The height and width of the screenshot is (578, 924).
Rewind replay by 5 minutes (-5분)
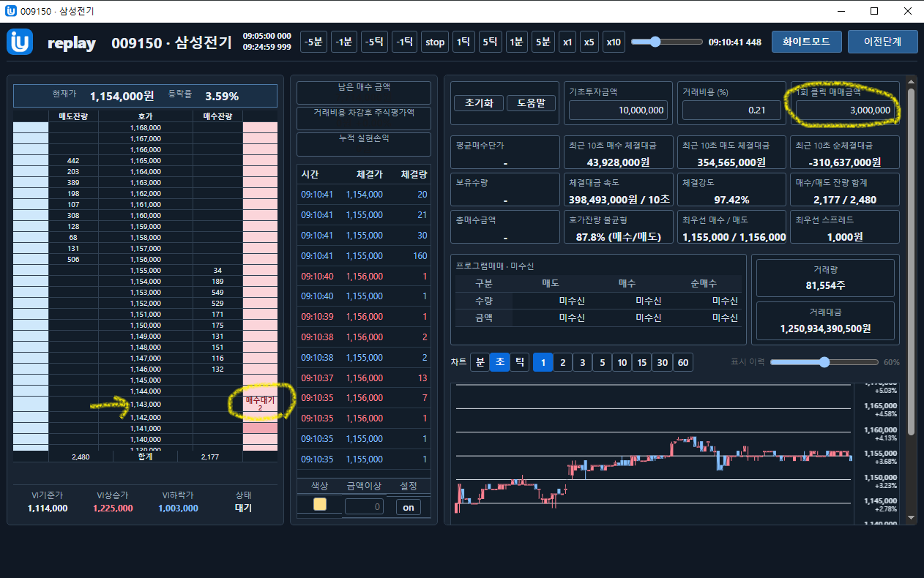click(x=313, y=42)
